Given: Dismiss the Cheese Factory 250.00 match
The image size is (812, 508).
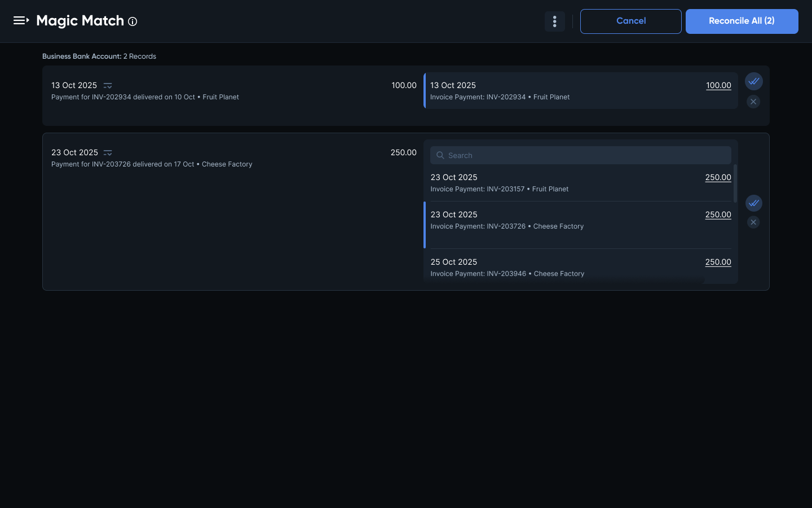Looking at the screenshot, I should (x=753, y=222).
